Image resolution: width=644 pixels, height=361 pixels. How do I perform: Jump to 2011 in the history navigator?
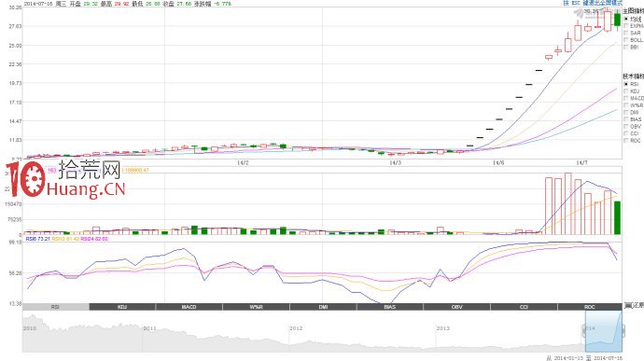tap(149, 328)
